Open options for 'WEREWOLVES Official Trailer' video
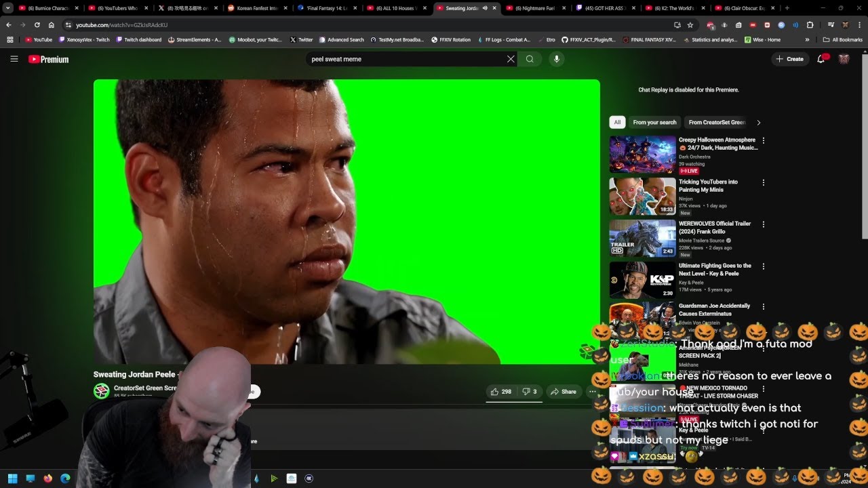Image resolution: width=868 pixels, height=488 pixels. point(764,224)
